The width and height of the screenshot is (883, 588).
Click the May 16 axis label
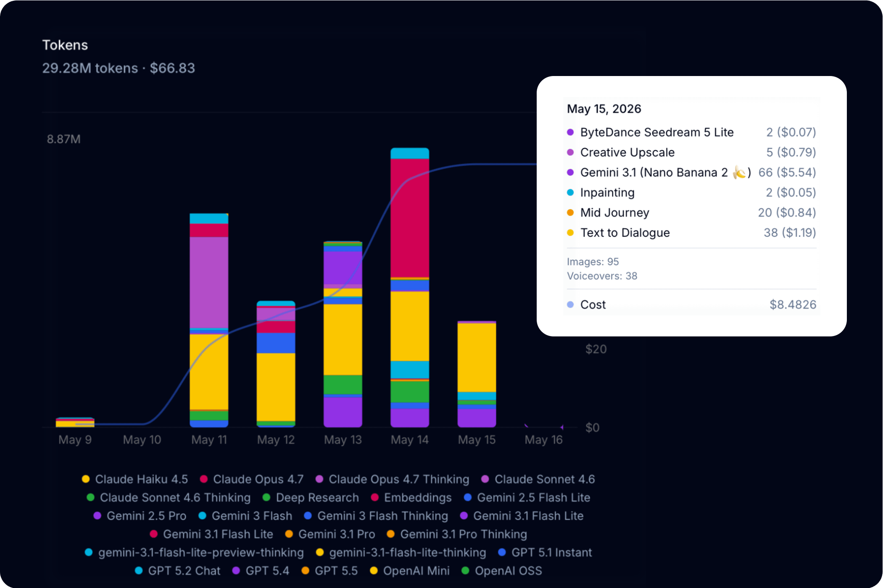[543, 440]
